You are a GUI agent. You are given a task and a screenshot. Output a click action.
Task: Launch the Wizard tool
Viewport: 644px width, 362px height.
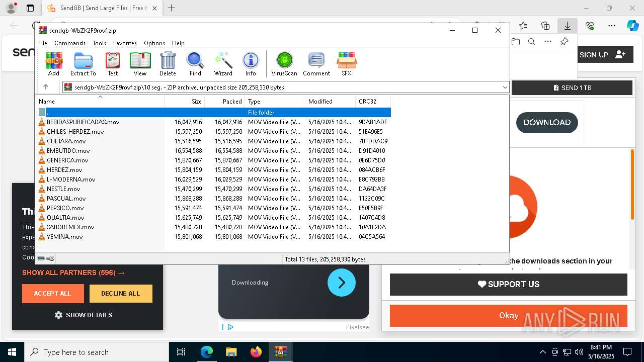[x=223, y=64]
